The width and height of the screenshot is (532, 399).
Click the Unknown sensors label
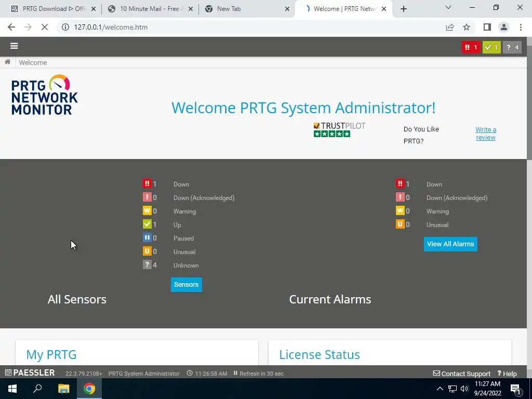[x=186, y=265]
